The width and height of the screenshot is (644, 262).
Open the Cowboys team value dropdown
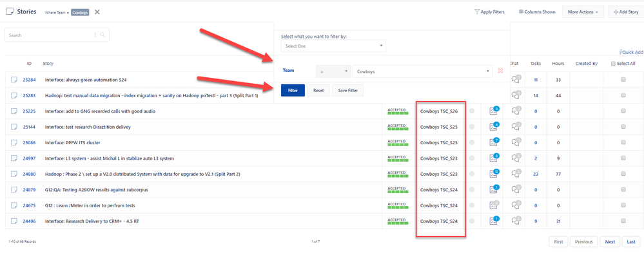click(422, 71)
